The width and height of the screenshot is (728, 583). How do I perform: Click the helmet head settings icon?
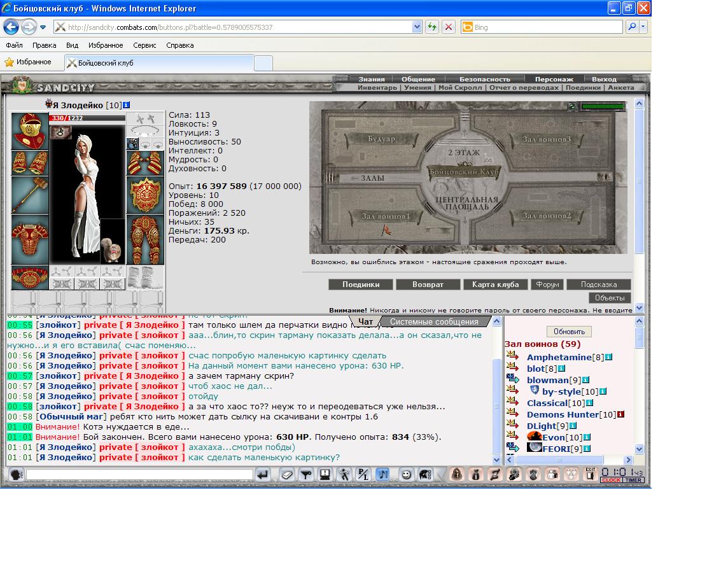[425, 474]
